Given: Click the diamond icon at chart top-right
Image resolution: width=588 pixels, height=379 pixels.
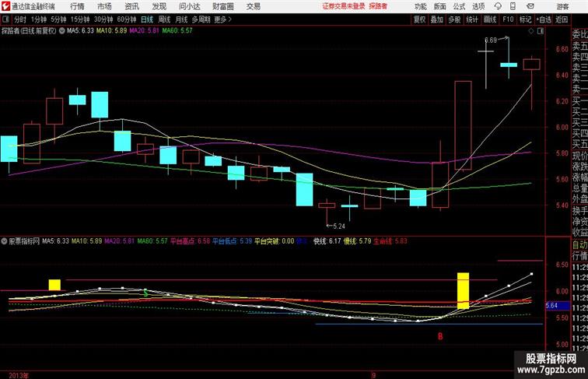Looking at the screenshot, I should coord(531,31).
